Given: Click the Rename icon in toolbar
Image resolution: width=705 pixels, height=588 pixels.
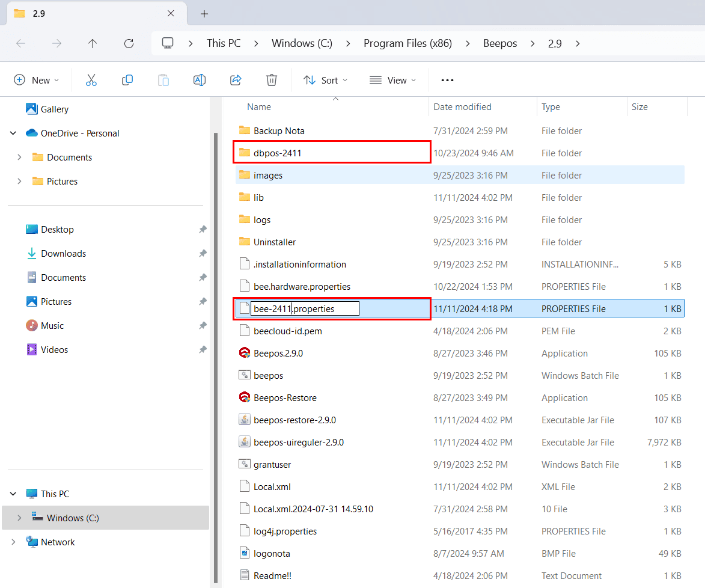Looking at the screenshot, I should point(199,80).
